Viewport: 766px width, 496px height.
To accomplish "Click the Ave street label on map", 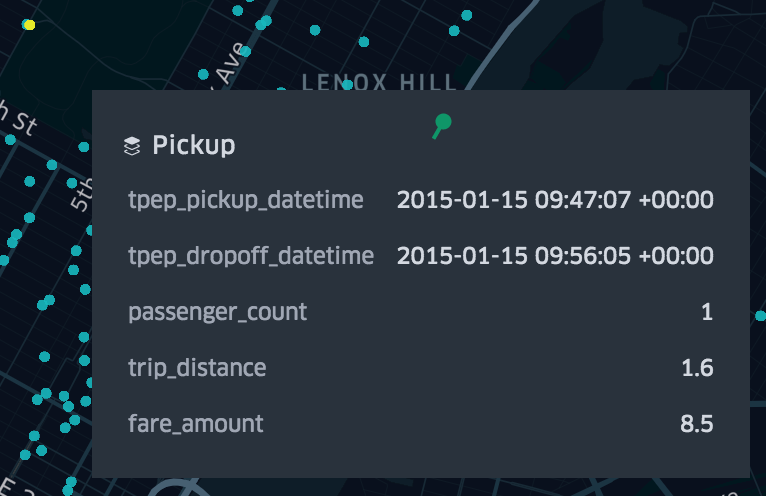I will point(227,64).
